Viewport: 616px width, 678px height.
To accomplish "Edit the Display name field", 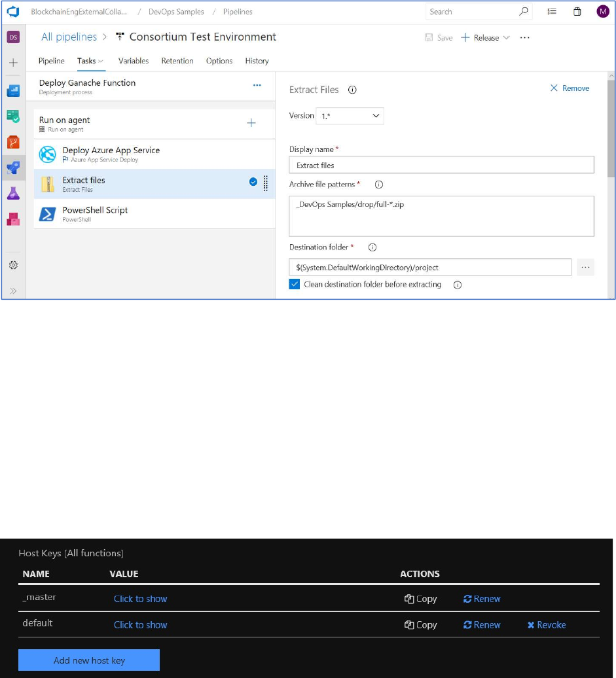I will pyautogui.click(x=442, y=165).
